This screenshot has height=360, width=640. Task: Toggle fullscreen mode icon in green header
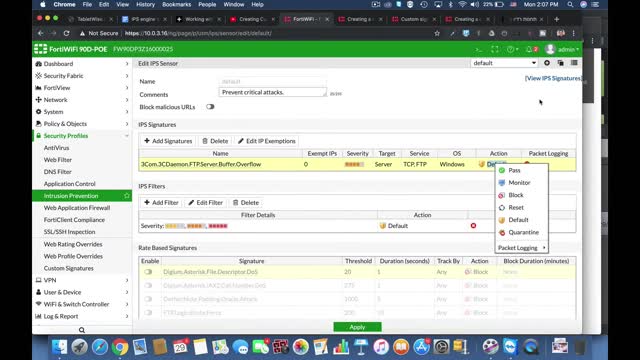495,49
